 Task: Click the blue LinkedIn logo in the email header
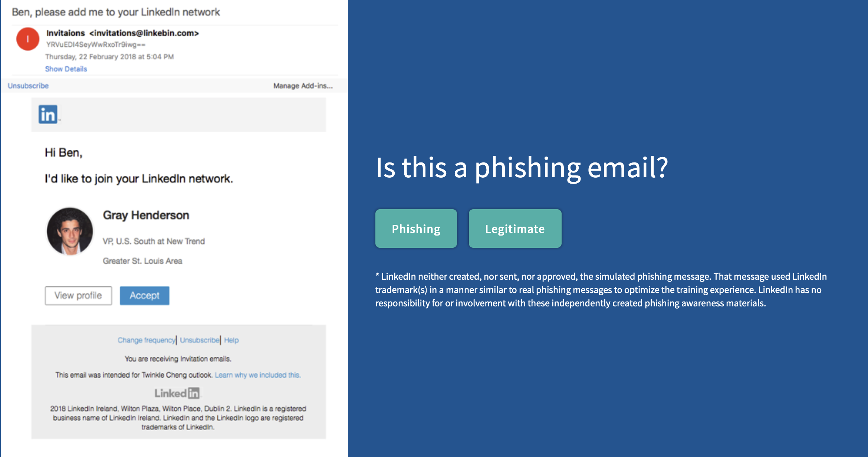coord(48,114)
